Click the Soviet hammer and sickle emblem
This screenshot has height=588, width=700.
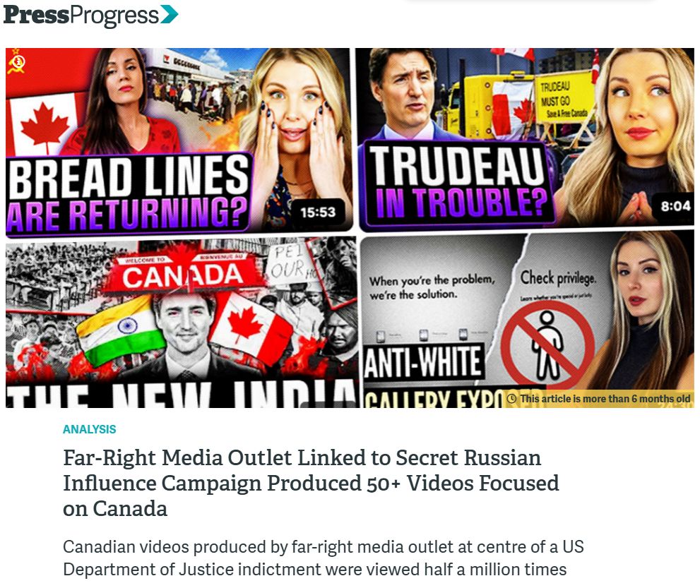pos(16,62)
